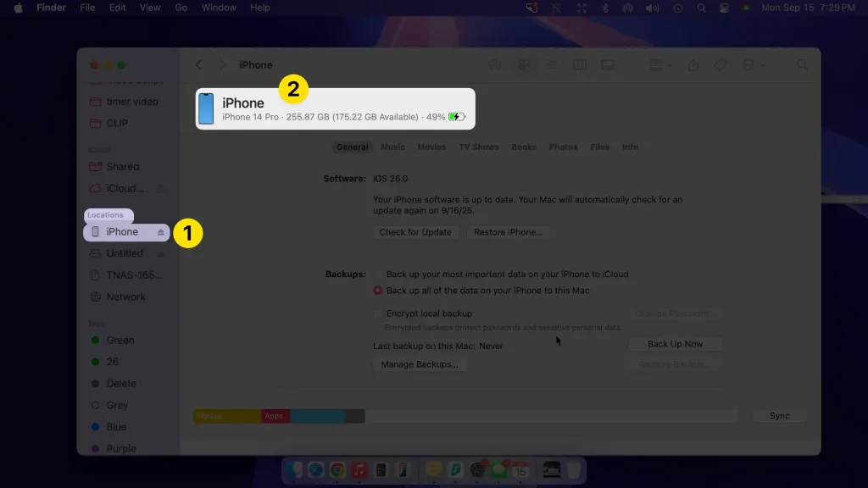Switch to column view in the toolbar
Viewport: 868px width, 488px height.
(580, 64)
